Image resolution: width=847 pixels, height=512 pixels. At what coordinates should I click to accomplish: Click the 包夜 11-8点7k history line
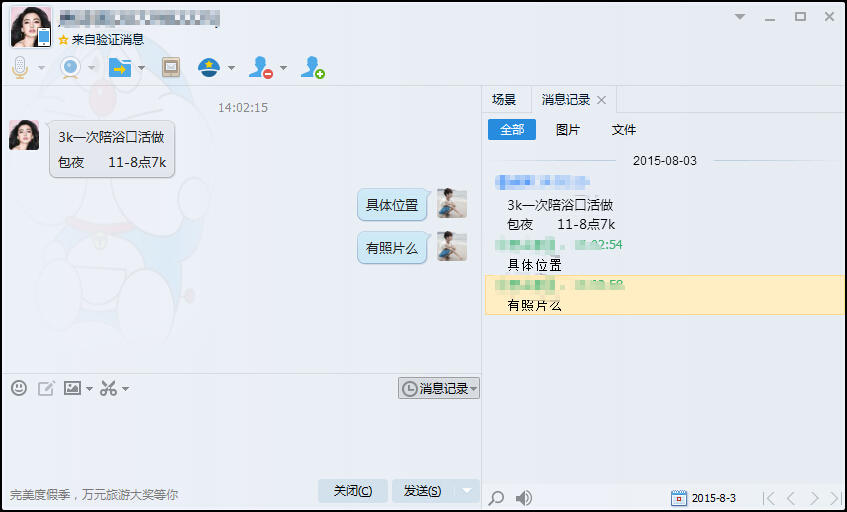pyautogui.click(x=561, y=224)
